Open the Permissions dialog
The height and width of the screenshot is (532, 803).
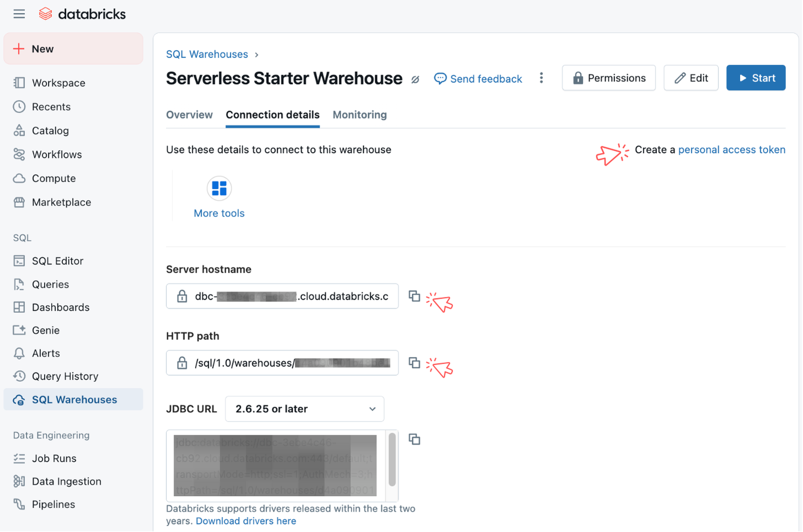(609, 78)
